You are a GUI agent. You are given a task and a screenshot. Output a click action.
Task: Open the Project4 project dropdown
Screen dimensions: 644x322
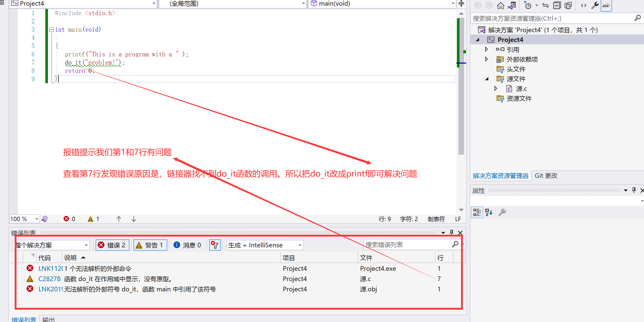154,4
